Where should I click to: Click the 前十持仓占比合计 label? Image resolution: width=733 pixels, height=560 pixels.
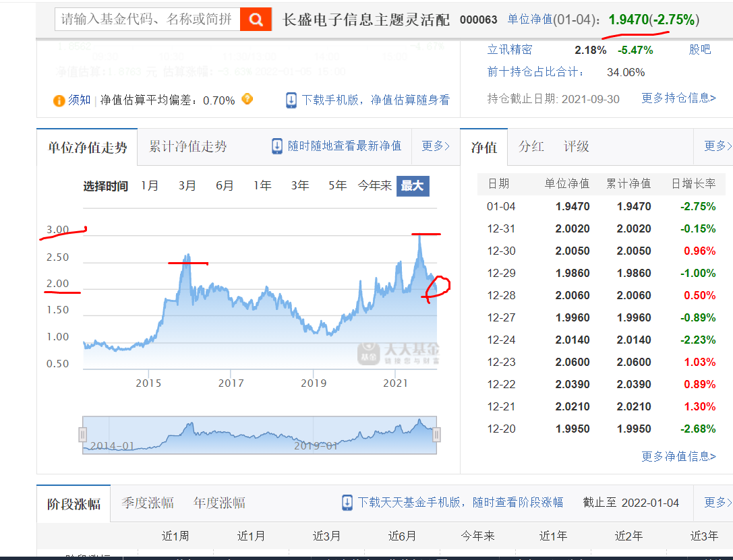(535, 72)
